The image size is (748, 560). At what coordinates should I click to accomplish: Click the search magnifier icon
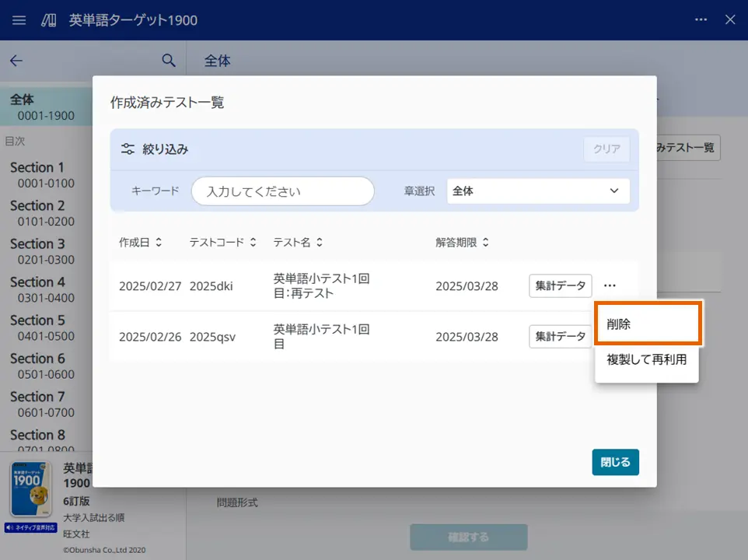click(x=169, y=60)
